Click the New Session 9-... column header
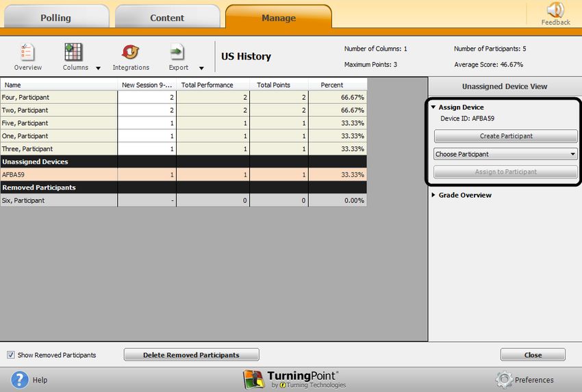This screenshot has height=392, width=582. point(147,85)
